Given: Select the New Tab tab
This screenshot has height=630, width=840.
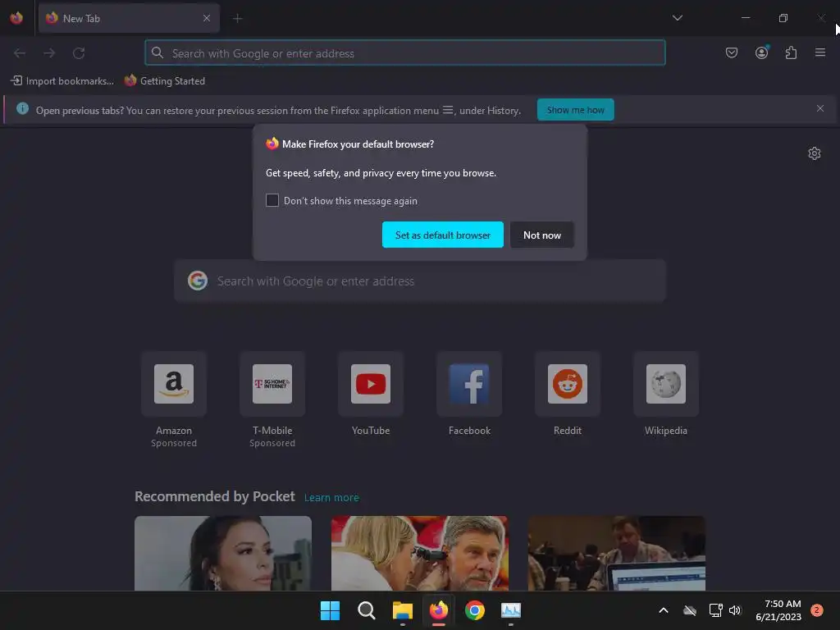Looking at the screenshot, I should (129, 18).
